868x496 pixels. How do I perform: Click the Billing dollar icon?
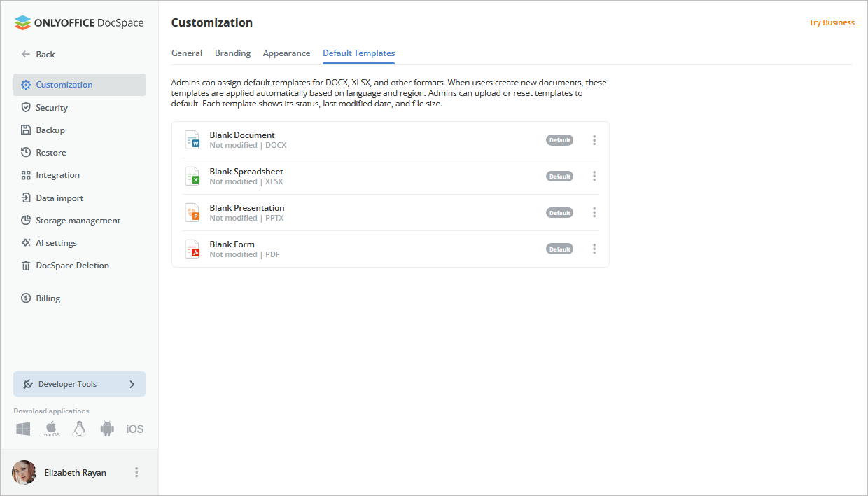point(26,298)
